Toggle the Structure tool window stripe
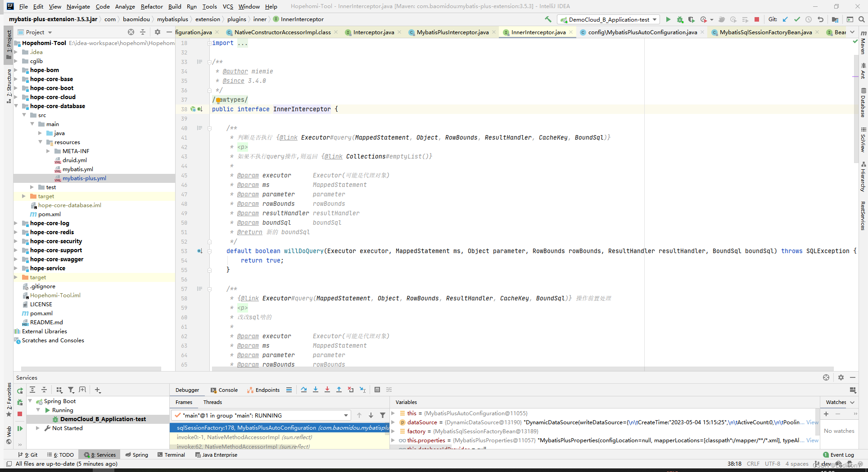Screen dimensions: 868x472 [9, 86]
